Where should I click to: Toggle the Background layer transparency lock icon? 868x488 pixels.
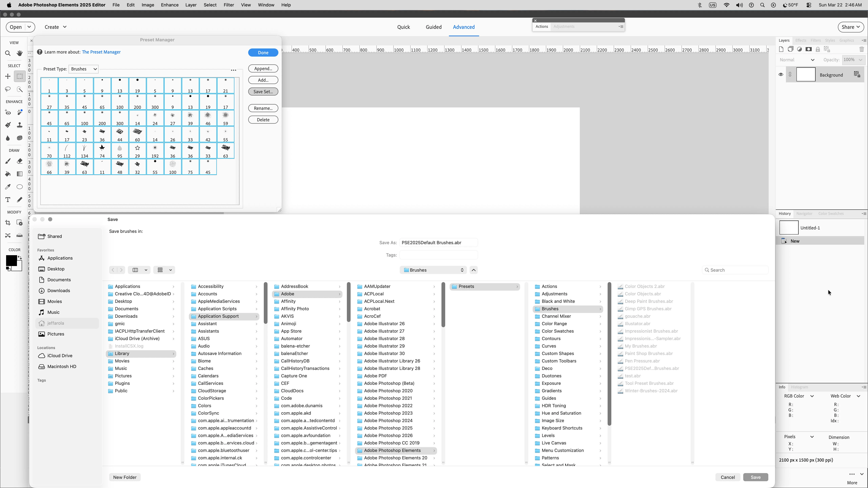pos(856,74)
